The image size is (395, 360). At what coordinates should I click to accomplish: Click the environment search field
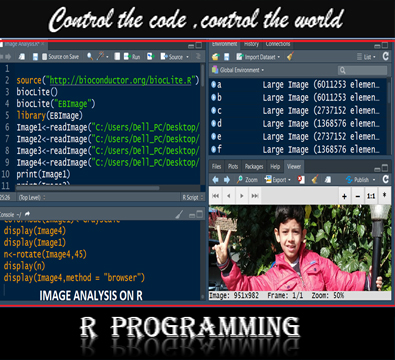pyautogui.click(x=363, y=70)
